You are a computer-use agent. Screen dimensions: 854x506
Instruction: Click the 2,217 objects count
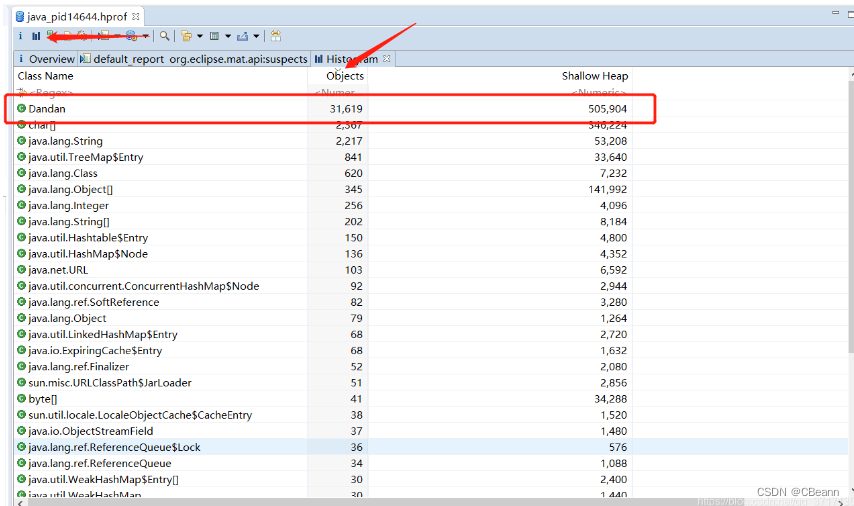[x=349, y=141]
